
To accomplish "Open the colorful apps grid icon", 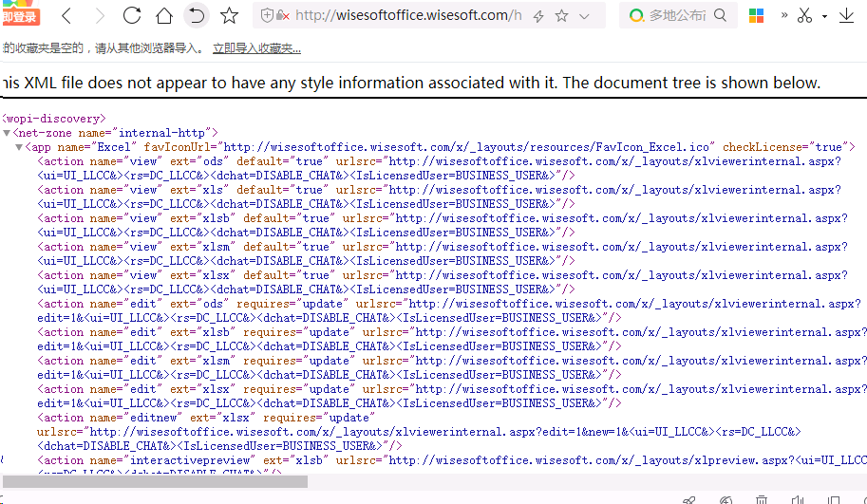I will 756,15.
